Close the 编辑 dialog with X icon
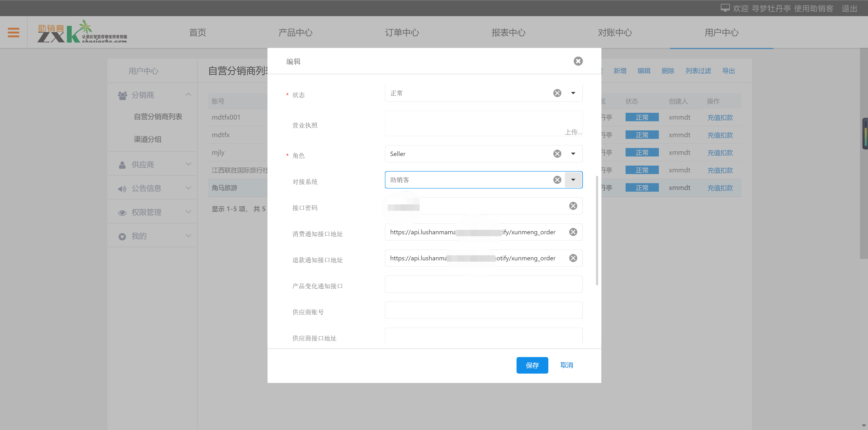The height and width of the screenshot is (430, 868). pyautogui.click(x=578, y=61)
